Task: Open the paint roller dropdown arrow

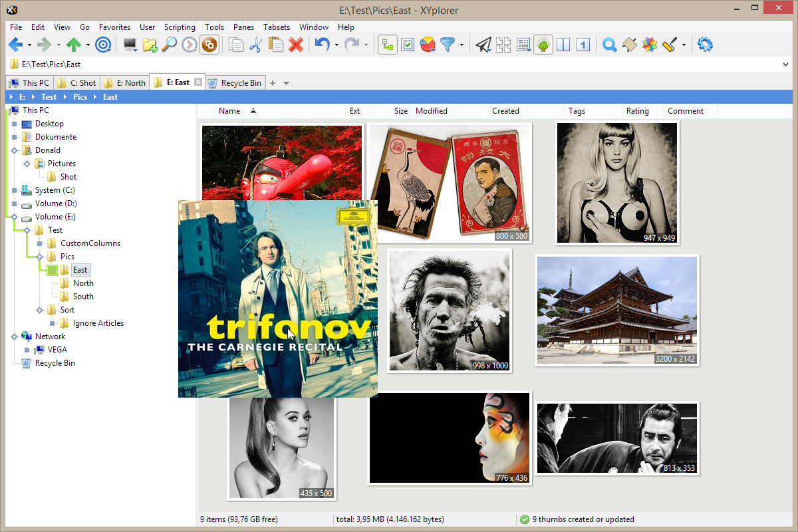Action: [x=684, y=45]
